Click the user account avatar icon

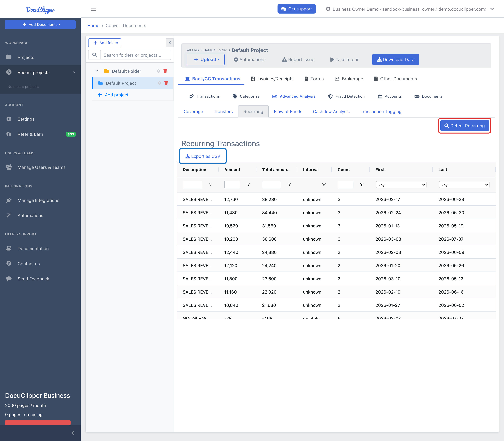click(x=328, y=9)
